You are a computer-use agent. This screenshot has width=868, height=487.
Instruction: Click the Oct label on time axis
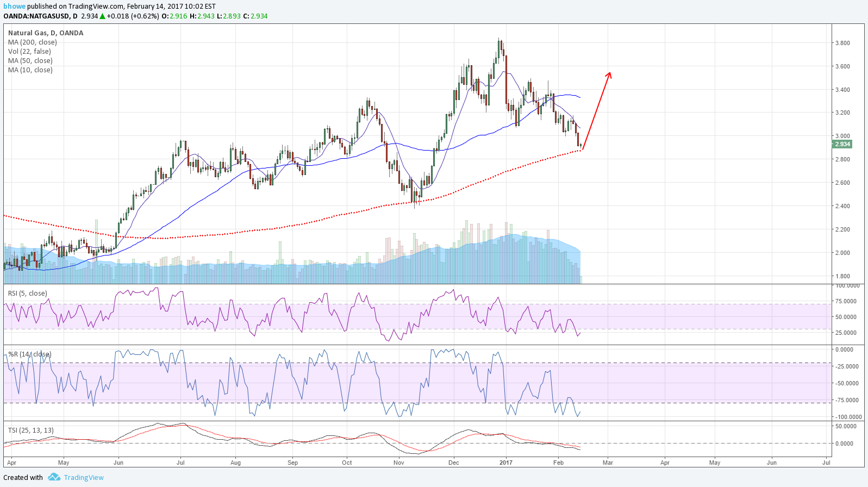click(347, 463)
